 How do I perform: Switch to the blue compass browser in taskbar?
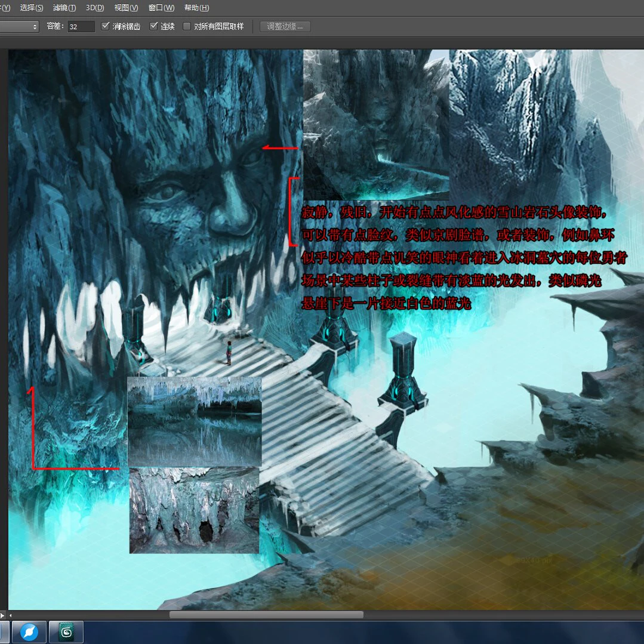click(29, 632)
